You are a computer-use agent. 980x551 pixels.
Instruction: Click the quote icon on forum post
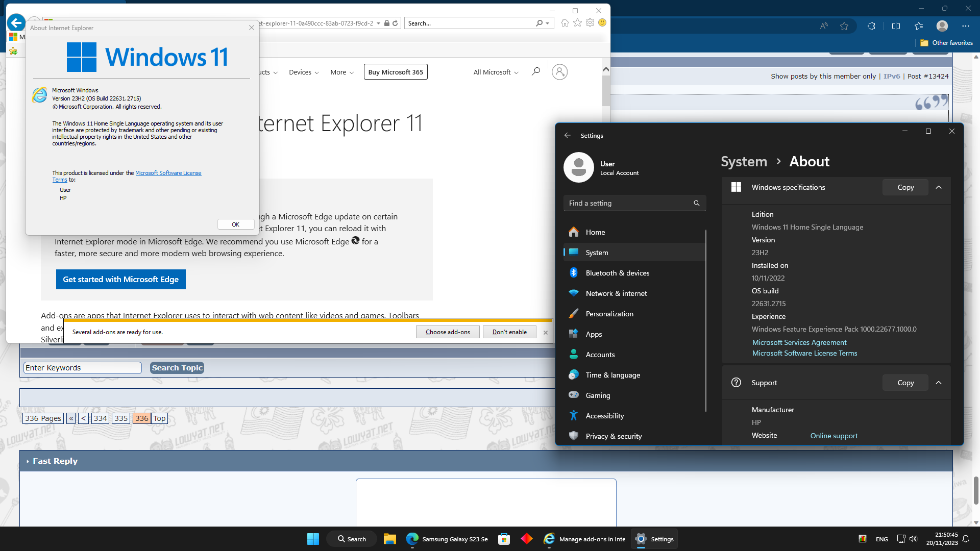tap(931, 102)
